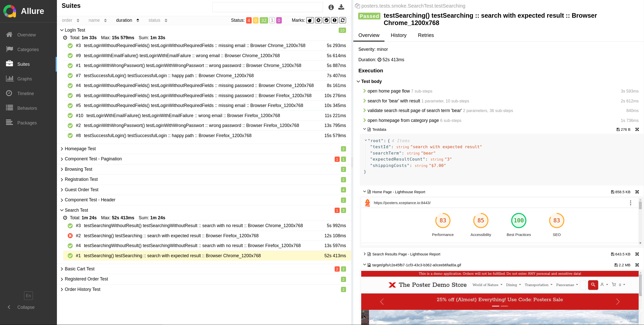Toggle the failed status filter showing 4
This screenshot has height=325, width=644.
point(249,20)
